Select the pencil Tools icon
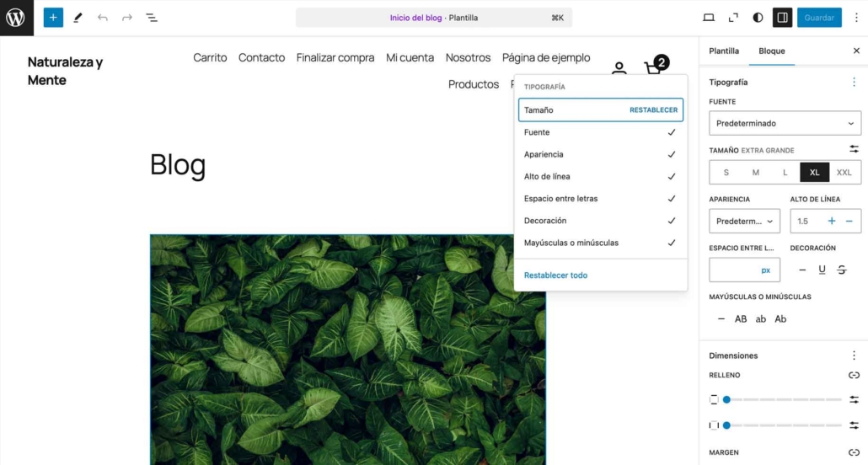Screen dimensions: 868x465 tap(78, 18)
